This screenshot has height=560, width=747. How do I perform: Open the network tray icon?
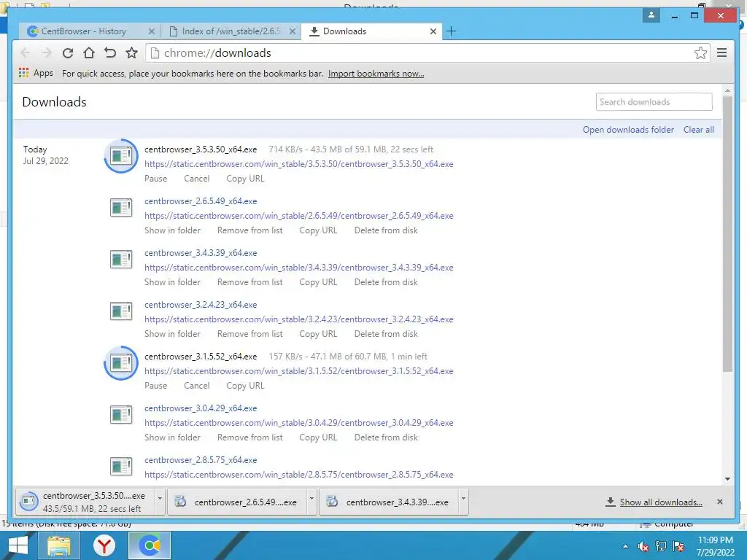pos(661,546)
